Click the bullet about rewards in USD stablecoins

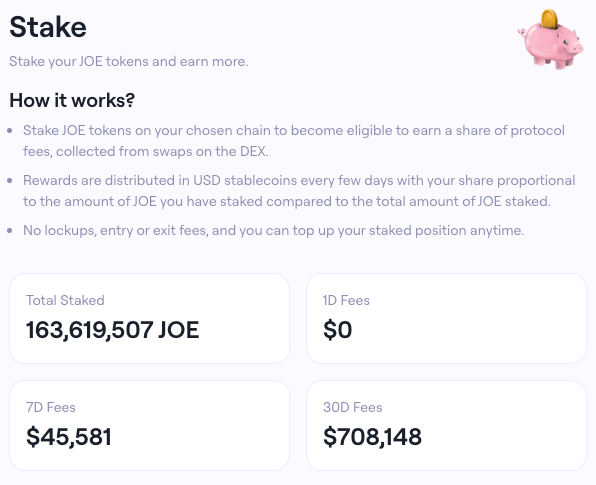pos(299,191)
